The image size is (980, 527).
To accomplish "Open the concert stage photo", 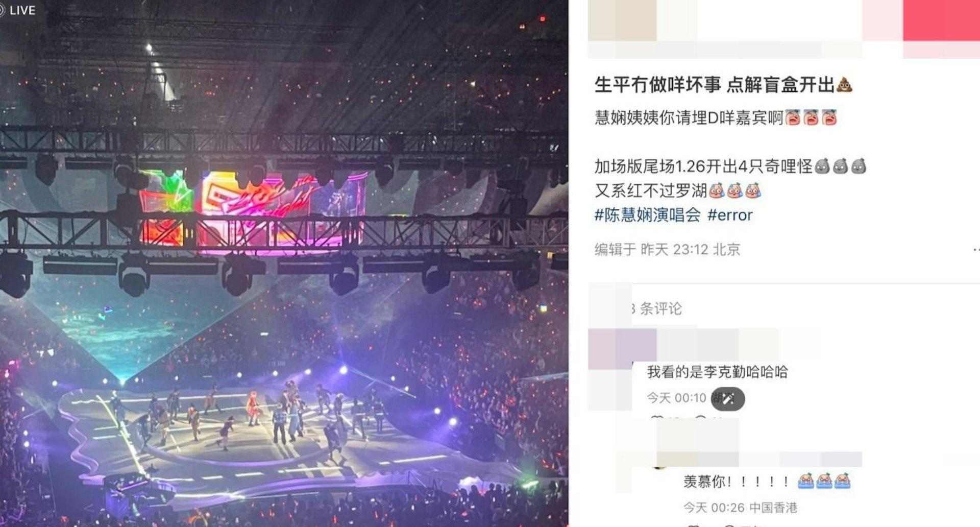I will 284,263.
